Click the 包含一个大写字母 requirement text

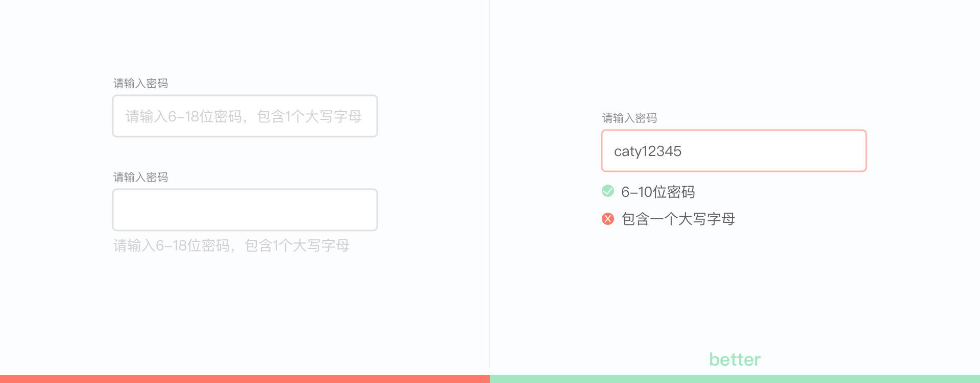(x=678, y=219)
